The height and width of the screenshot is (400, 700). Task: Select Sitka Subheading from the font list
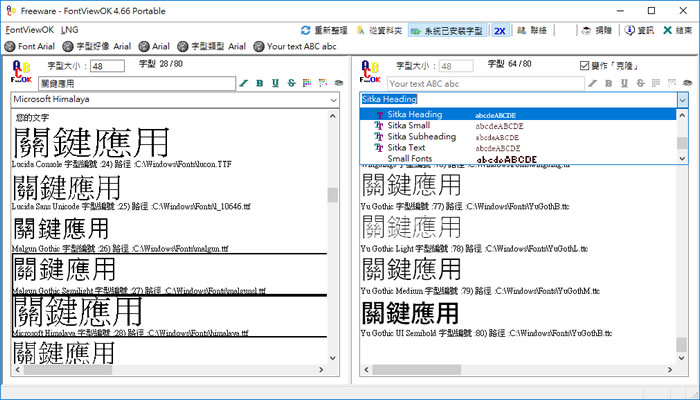point(421,137)
